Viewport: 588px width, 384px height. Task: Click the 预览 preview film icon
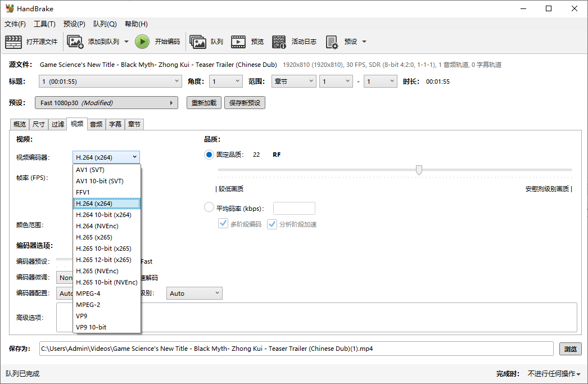238,42
